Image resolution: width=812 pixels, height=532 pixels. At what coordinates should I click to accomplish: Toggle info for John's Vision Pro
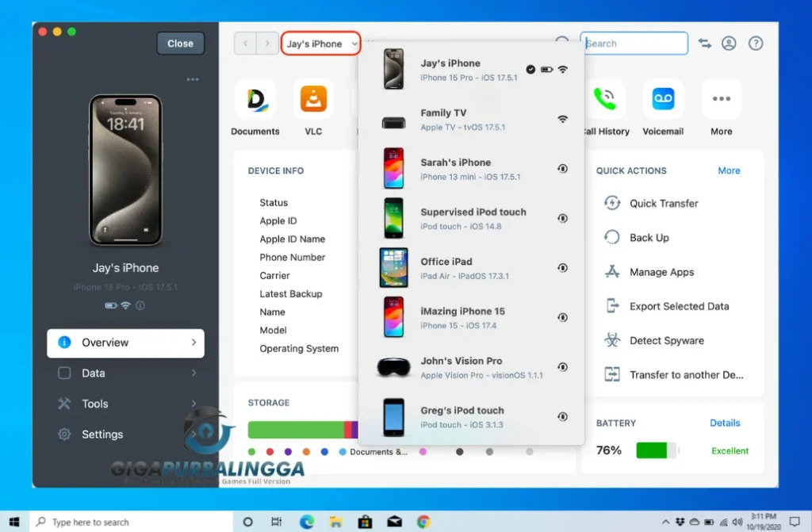pos(563,367)
